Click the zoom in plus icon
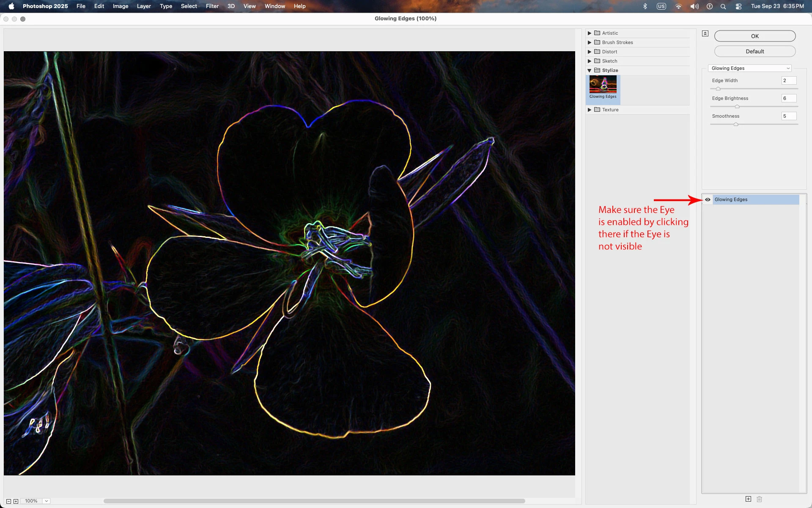Viewport: 812px width, 508px height. coord(16,501)
